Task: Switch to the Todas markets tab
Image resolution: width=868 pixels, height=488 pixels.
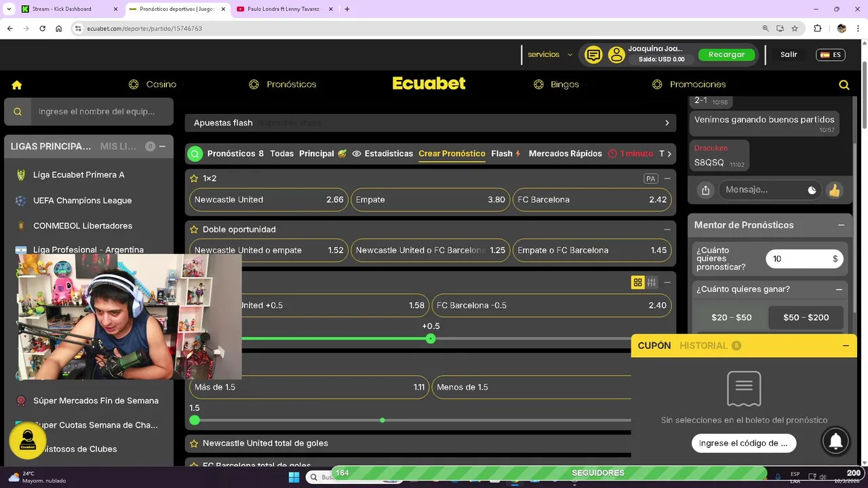Action: click(x=281, y=154)
